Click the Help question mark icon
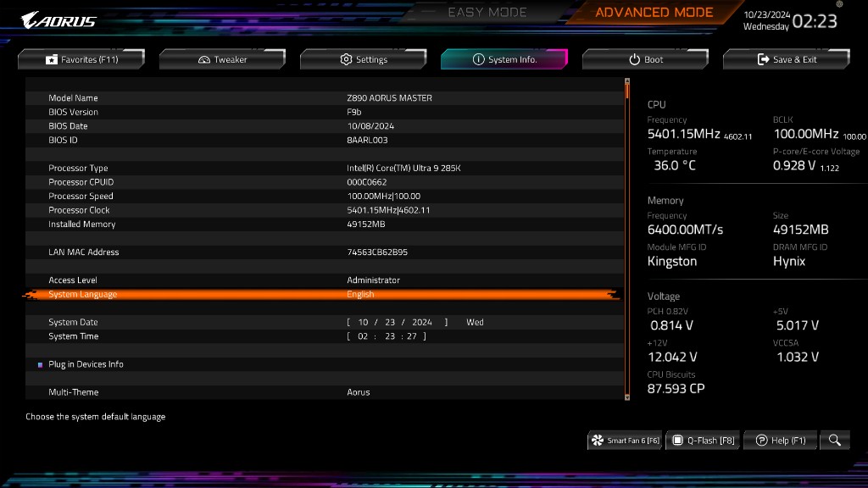This screenshot has width=868, height=488. tap(762, 441)
